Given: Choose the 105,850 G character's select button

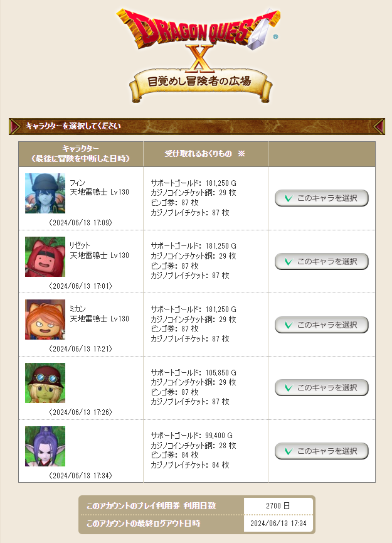Looking at the screenshot, I should [x=321, y=388].
